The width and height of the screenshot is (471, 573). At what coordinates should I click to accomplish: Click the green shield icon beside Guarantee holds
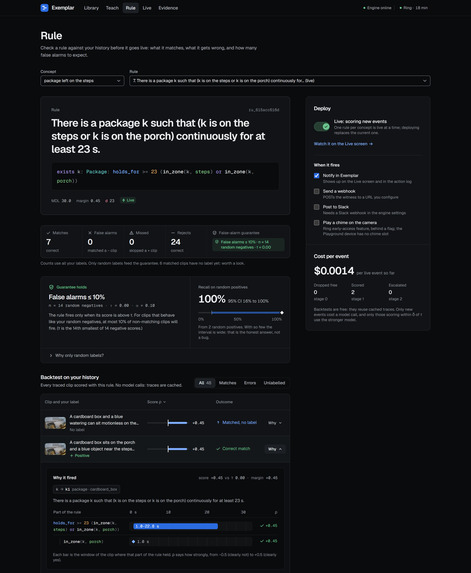click(51, 287)
